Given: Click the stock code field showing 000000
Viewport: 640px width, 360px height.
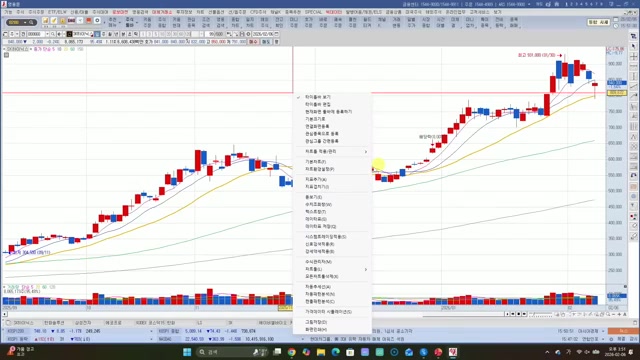Looking at the screenshot, I should (x=36, y=34).
